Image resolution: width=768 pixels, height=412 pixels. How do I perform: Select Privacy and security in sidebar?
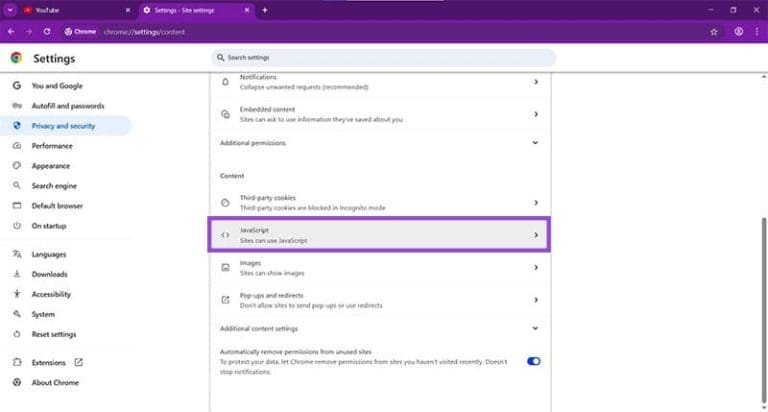pyautogui.click(x=64, y=126)
